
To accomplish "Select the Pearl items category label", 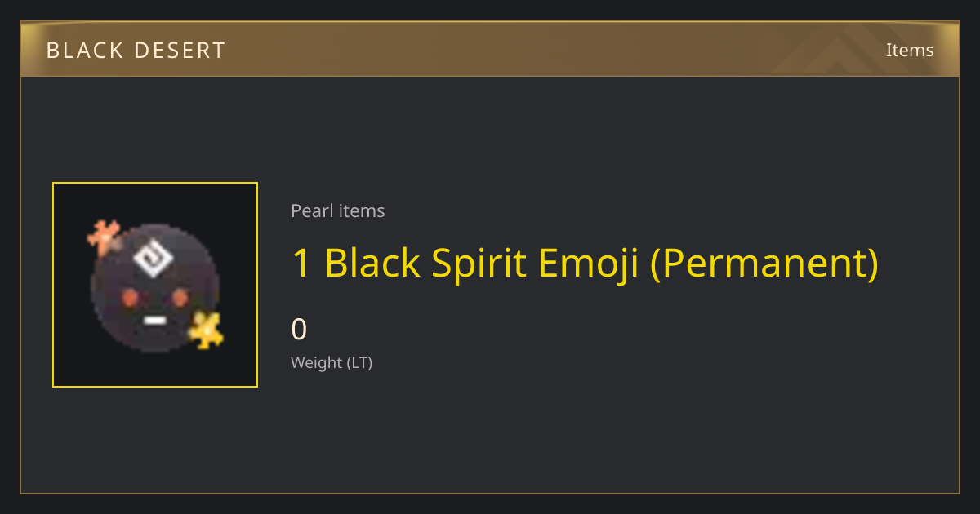I will (x=338, y=211).
